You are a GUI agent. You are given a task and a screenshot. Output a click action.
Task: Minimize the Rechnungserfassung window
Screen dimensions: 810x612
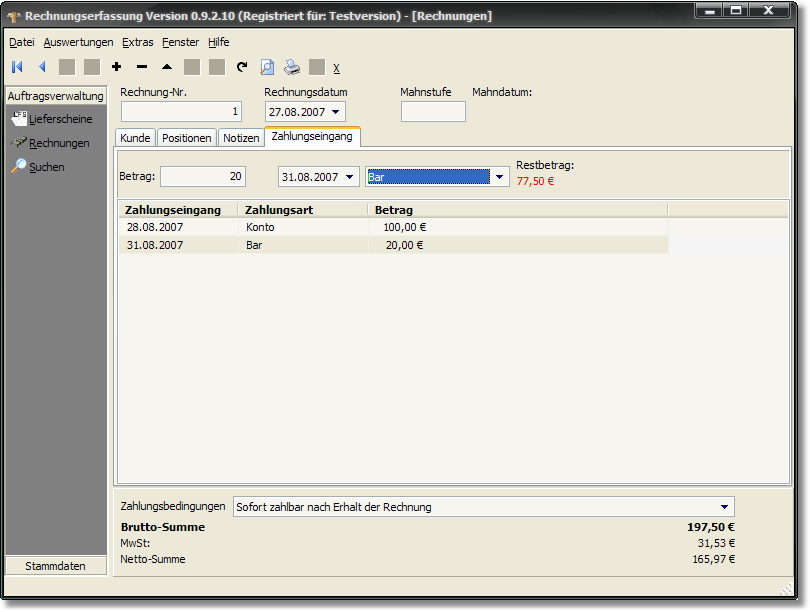pos(710,10)
